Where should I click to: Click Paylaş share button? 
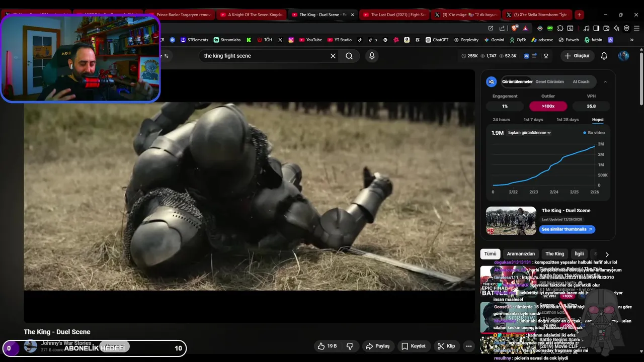pos(378,346)
